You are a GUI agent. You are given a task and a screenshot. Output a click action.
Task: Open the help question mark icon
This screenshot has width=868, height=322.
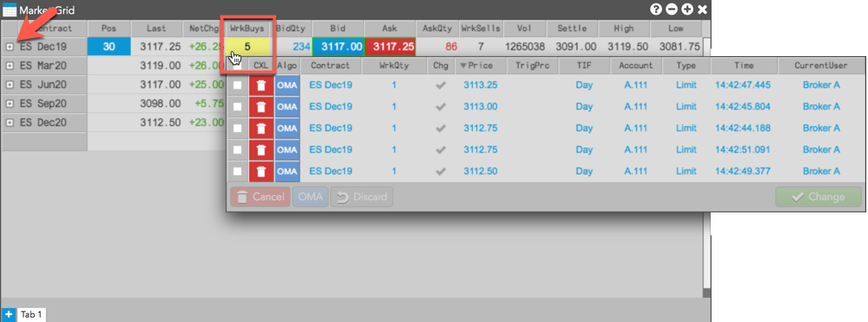pos(656,9)
